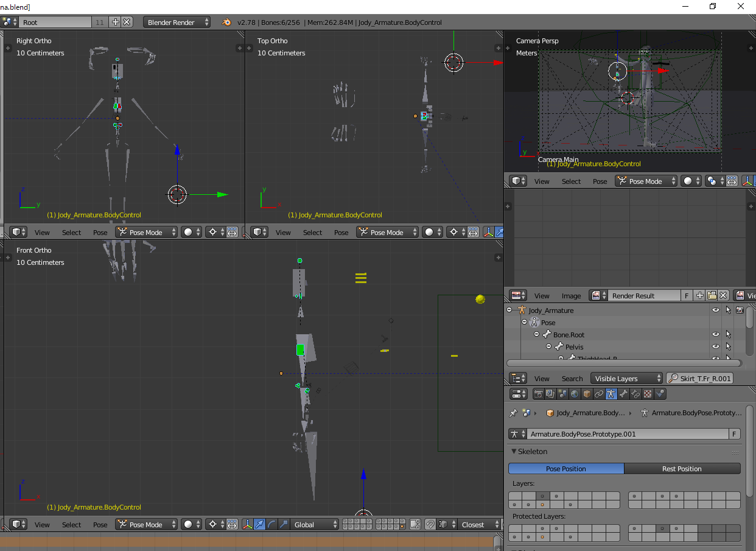
Task: Click the Blender logo in the info header
Action: pyautogui.click(x=226, y=22)
